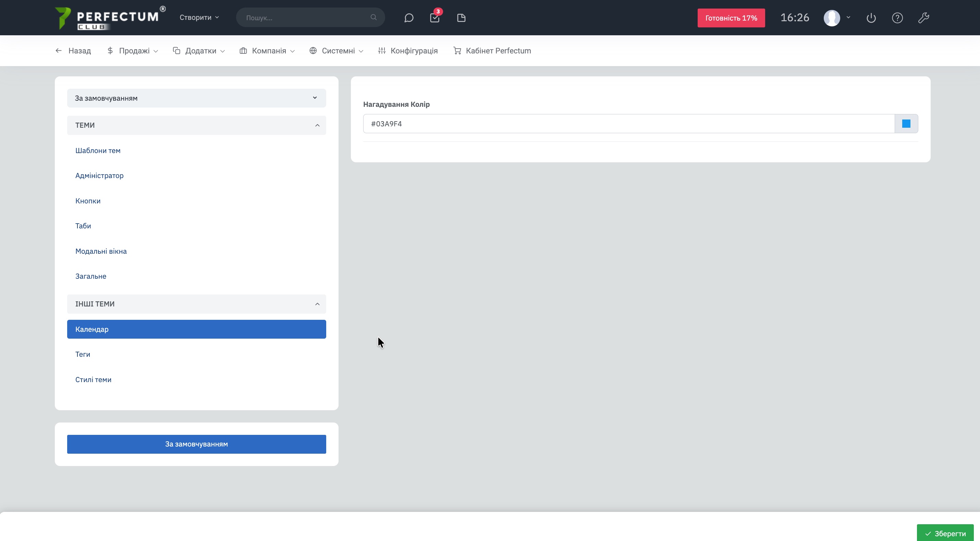Click the search magnifier icon
Screen dimensions: 980x541
(373, 17)
